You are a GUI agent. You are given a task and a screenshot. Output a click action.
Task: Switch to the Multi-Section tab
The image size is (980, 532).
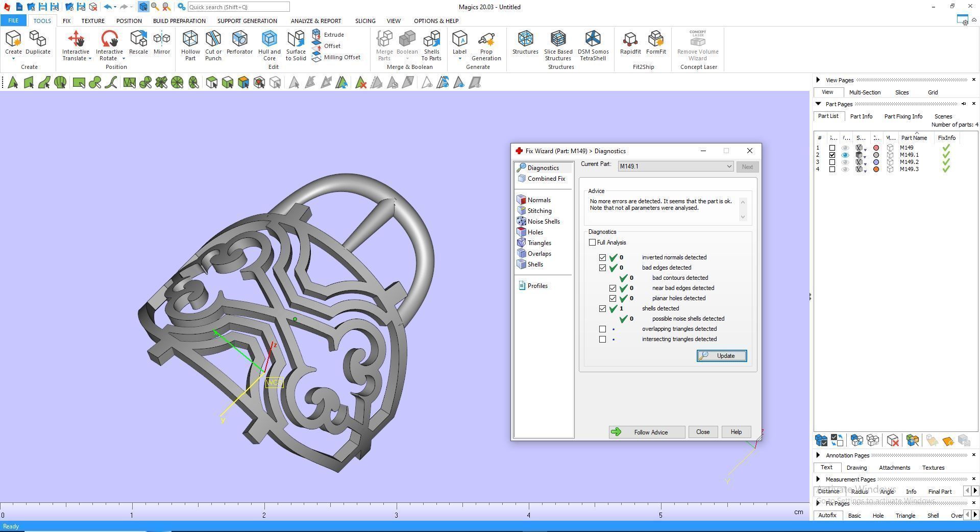coord(865,92)
